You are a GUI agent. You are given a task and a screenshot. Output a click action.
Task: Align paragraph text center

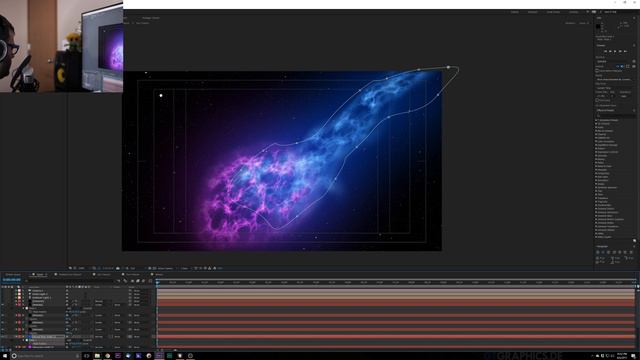[603, 252]
